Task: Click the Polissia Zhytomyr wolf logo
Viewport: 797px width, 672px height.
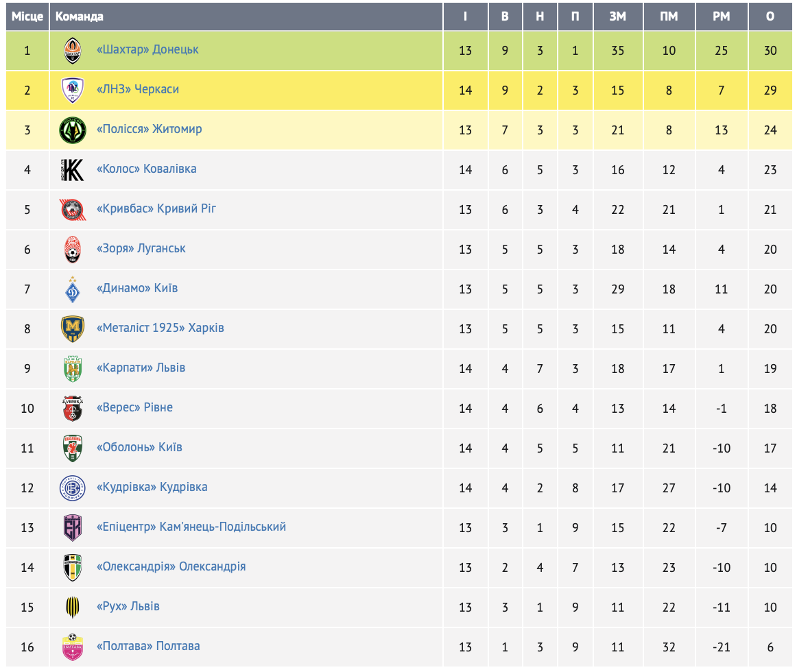Action: point(72,130)
